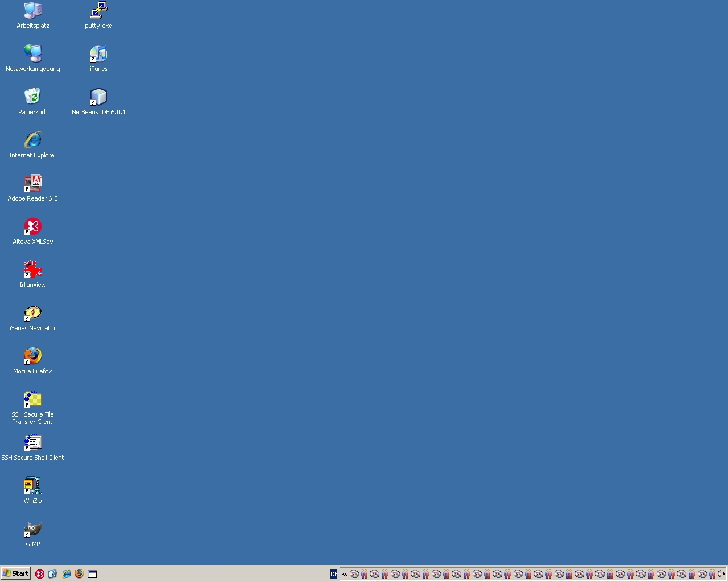Select the SSH Secure Shell Client icon
The width and height of the screenshot is (728, 582).
33,447
